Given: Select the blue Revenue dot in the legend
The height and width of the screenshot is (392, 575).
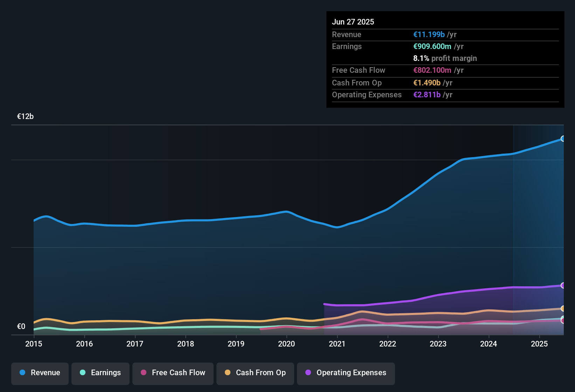Looking at the screenshot, I should [22, 373].
